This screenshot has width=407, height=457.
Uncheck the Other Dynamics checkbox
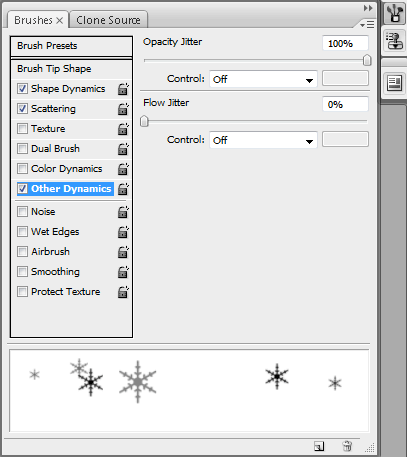(x=22, y=189)
